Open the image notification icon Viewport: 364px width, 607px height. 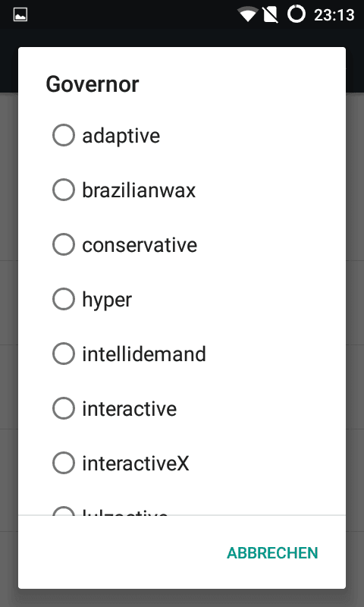[20, 15]
